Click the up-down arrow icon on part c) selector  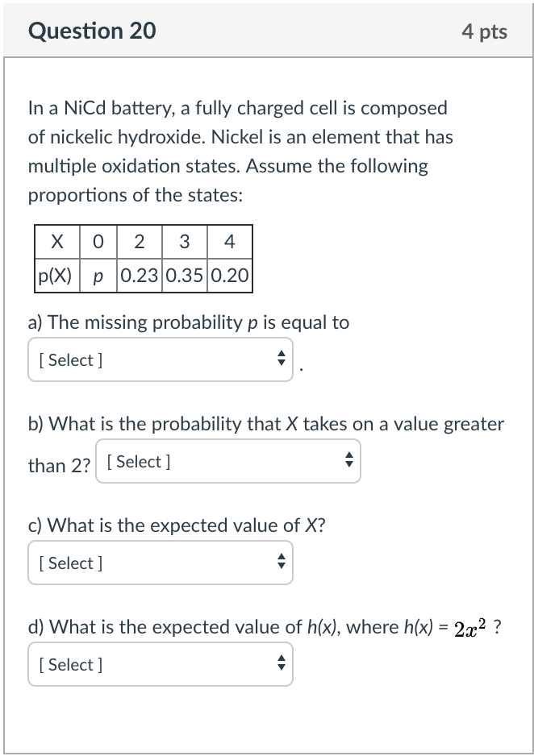[x=281, y=563]
